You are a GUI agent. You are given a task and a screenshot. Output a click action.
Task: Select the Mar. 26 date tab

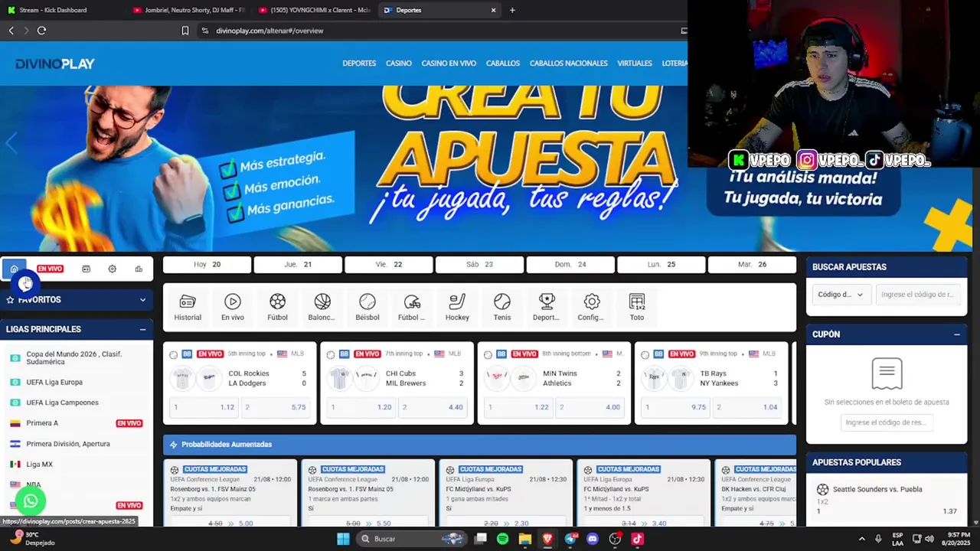click(752, 265)
